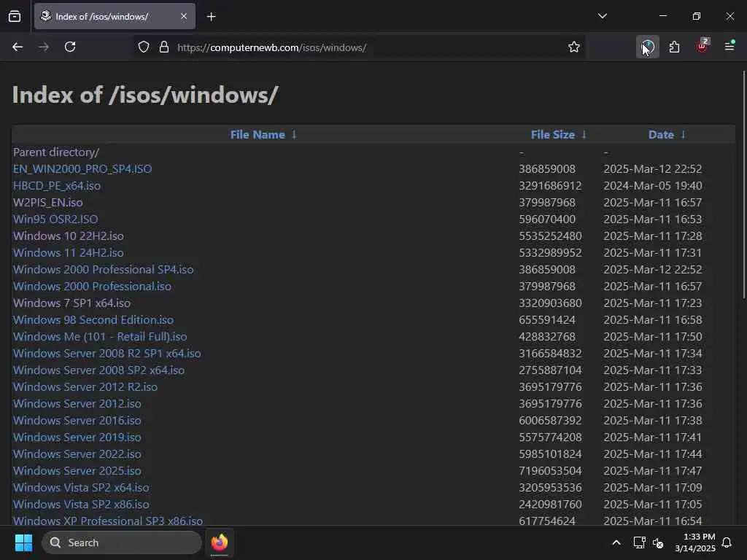Download Windows 7 SP1 x64.iso
747x560 pixels.
click(71, 303)
